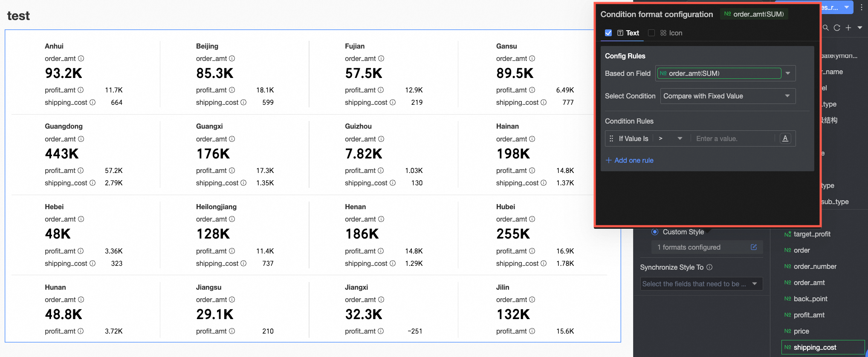Click the order_amt(SUM) field tag in title
The height and width of the screenshot is (357, 868).
point(754,14)
